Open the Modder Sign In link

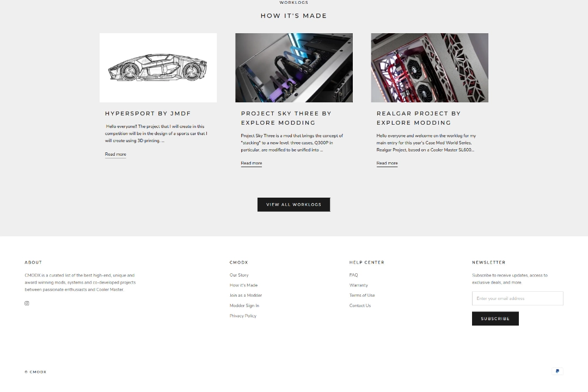pyautogui.click(x=244, y=305)
